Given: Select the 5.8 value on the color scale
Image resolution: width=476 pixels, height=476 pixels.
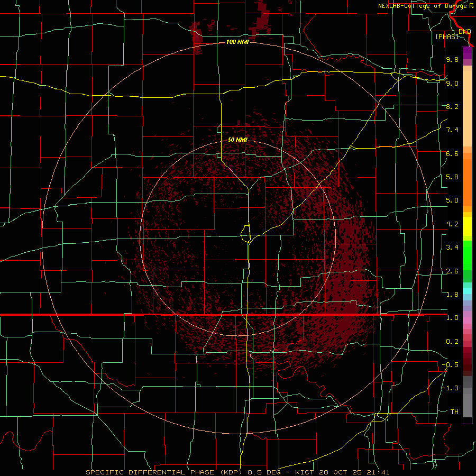Looking at the screenshot, I should click(x=452, y=177).
